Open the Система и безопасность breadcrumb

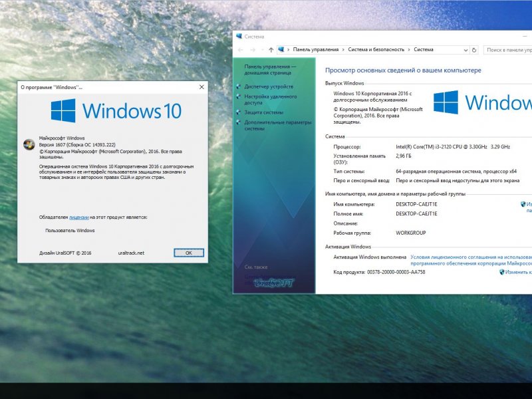[x=376, y=49]
